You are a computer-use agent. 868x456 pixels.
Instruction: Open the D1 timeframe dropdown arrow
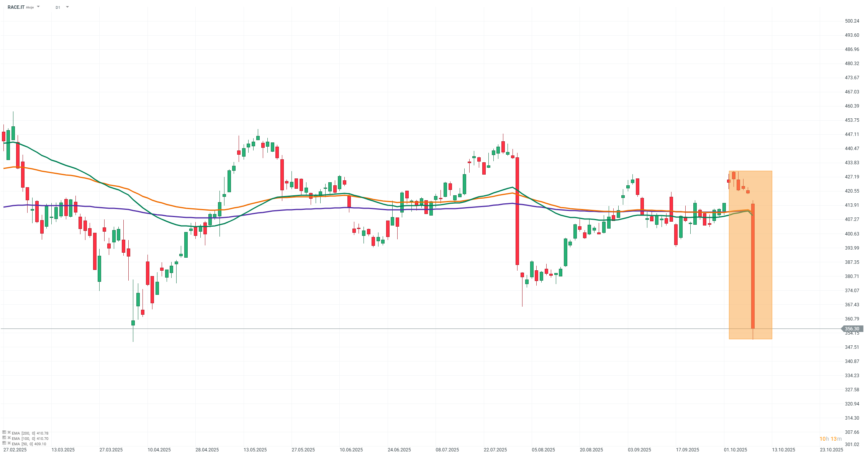(67, 7)
